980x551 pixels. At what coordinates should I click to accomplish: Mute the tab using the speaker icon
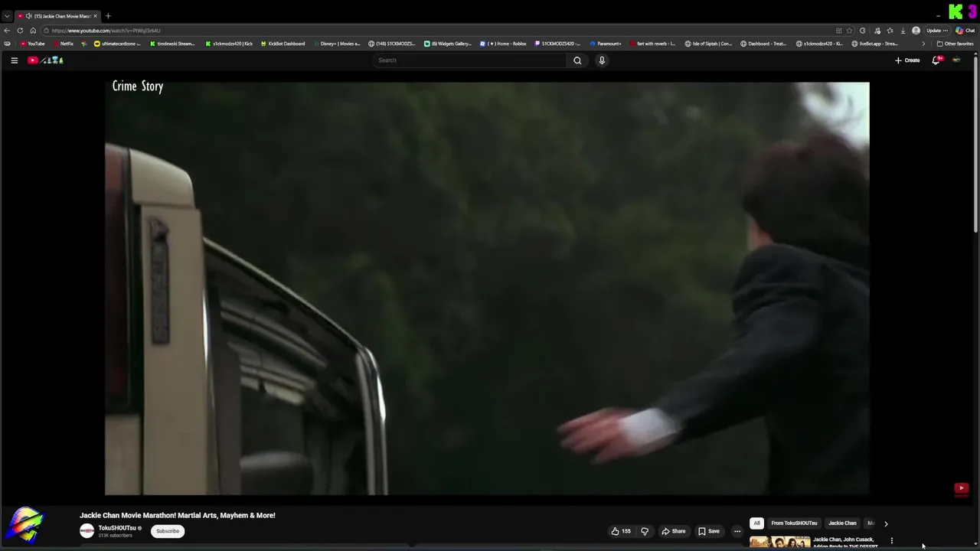pos(28,16)
